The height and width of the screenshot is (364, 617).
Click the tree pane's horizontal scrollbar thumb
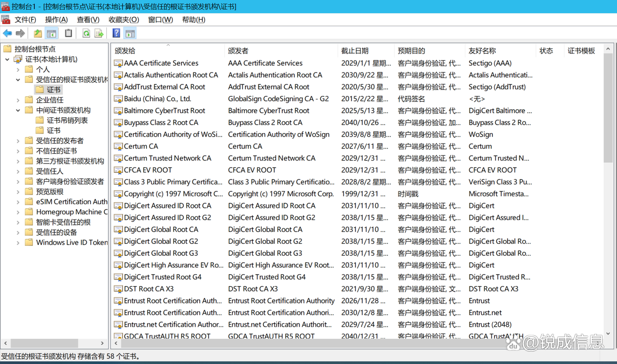pos(44,343)
